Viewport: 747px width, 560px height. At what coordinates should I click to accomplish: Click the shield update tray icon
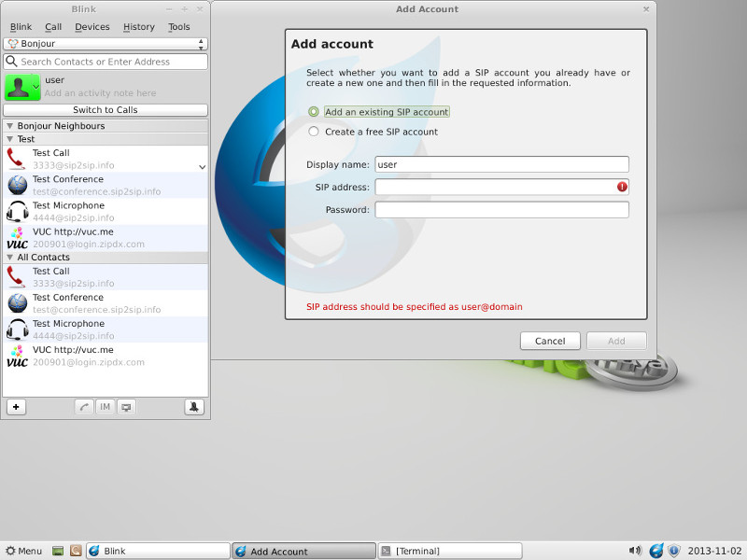(673, 551)
